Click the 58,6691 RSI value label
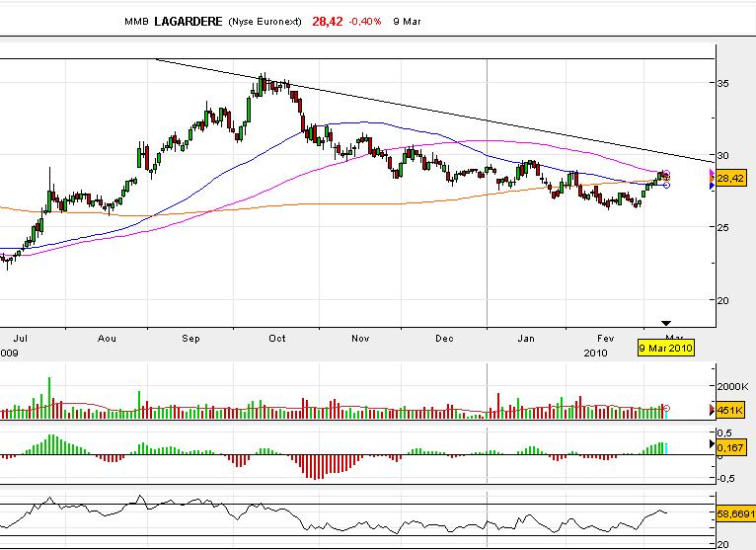The image size is (756, 550). 735,514
